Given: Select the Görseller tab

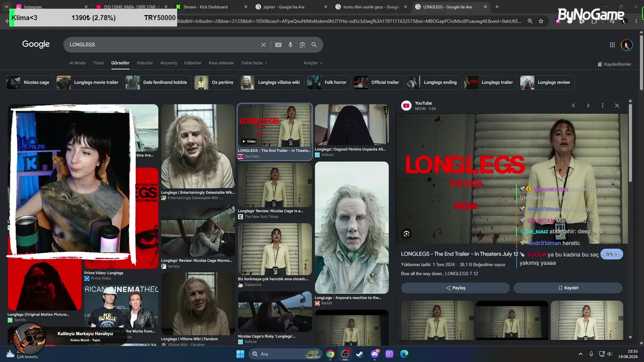Looking at the screenshot, I should [120, 63].
